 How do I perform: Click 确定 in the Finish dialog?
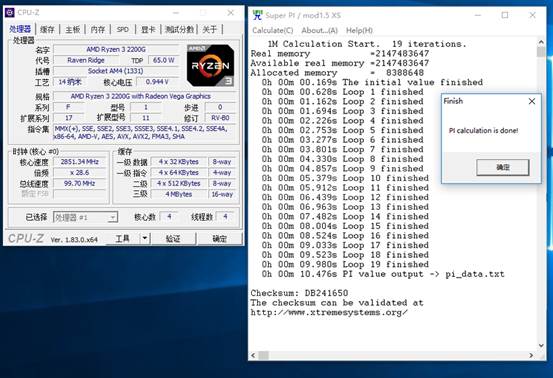click(503, 167)
